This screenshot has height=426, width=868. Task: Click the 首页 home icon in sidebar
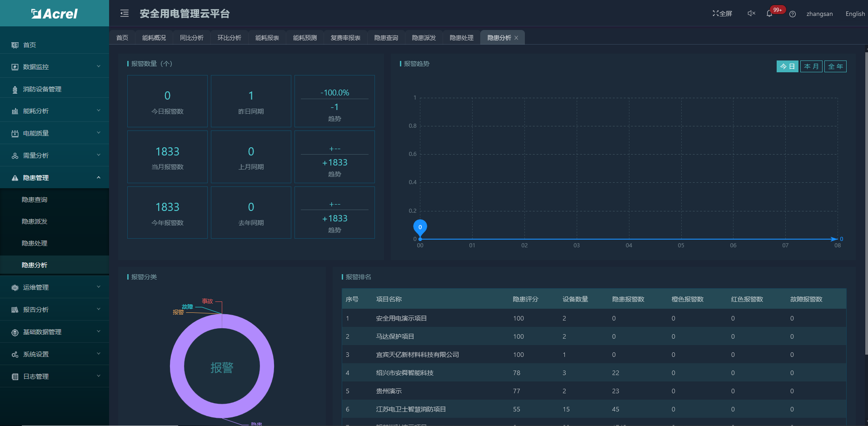tap(15, 45)
